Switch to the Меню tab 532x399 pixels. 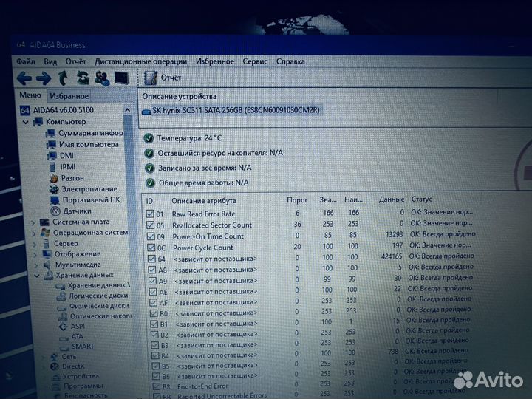[x=30, y=95]
